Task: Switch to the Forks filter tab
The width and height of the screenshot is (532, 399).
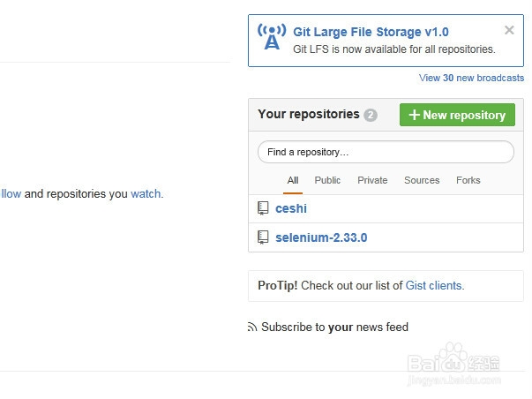Action: click(x=468, y=180)
